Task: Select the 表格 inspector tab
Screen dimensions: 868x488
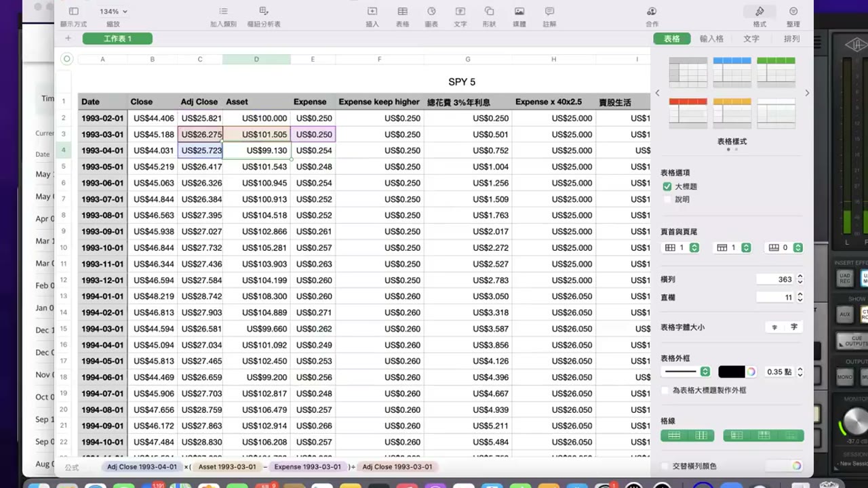Action: click(x=671, y=39)
